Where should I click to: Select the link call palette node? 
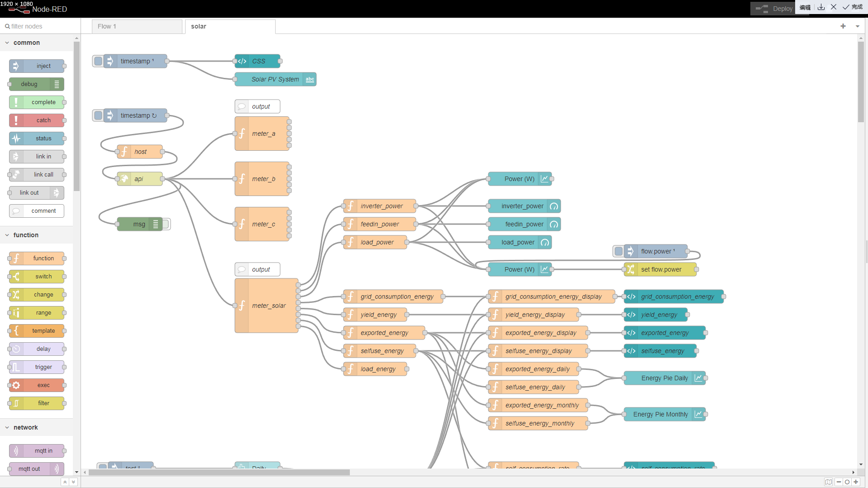pos(37,175)
